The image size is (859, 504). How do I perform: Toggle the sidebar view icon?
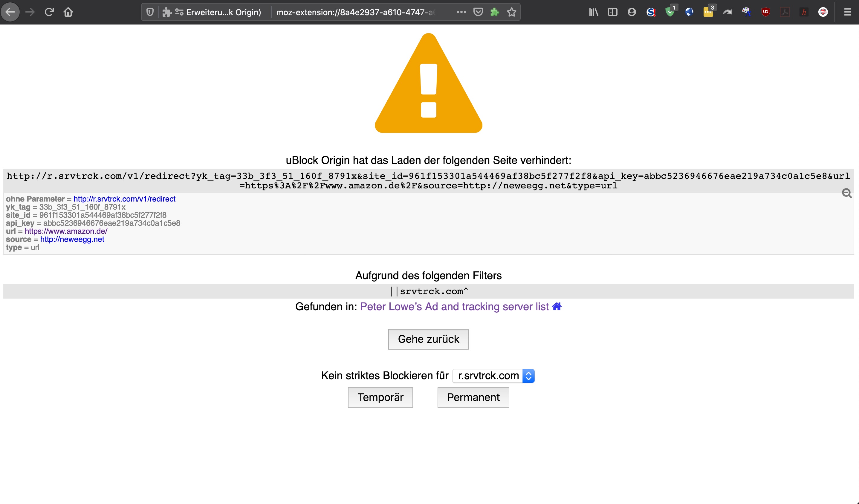612,12
